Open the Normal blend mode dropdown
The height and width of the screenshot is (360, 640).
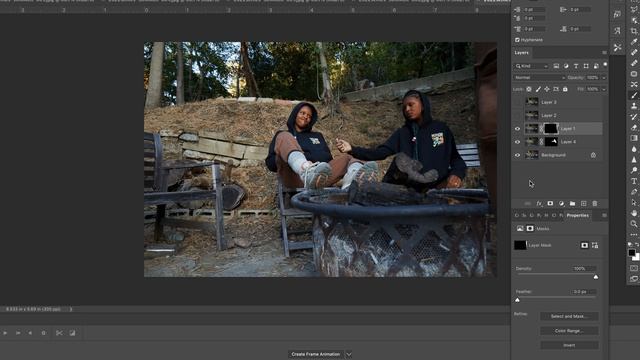pyautogui.click(x=539, y=78)
